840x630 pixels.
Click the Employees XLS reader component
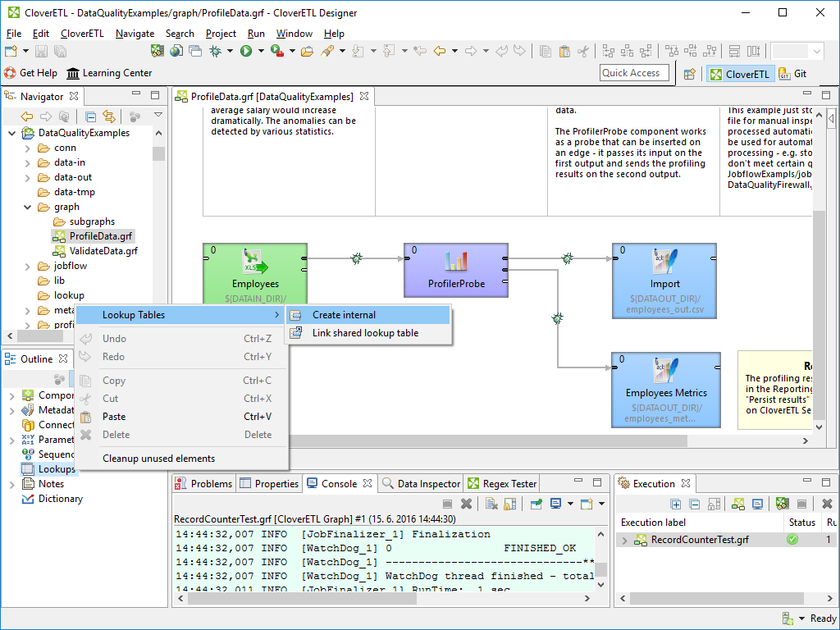(255, 269)
